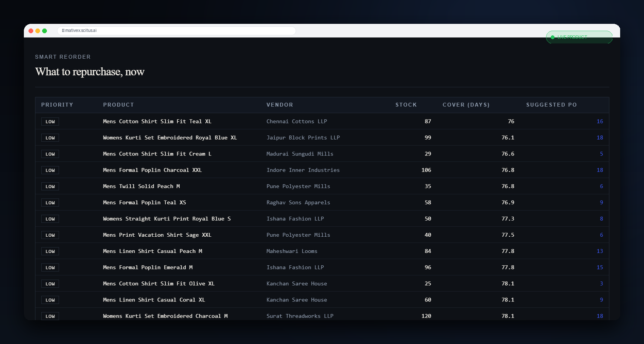644x344 pixels.
Task: Select Mens Print Vacation Shirt Sage XXL
Action: pyautogui.click(x=157, y=235)
